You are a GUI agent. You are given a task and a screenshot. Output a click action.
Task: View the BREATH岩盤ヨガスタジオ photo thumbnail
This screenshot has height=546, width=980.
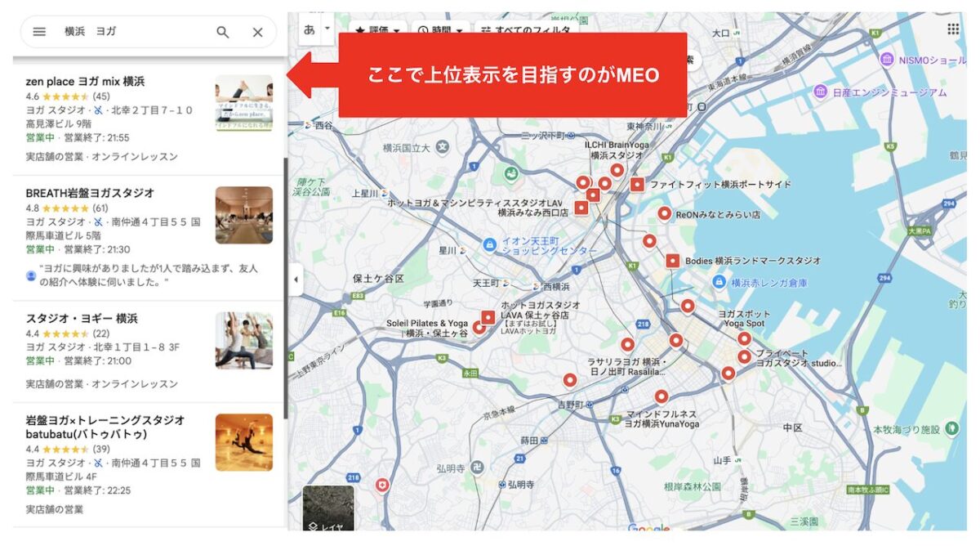point(244,216)
